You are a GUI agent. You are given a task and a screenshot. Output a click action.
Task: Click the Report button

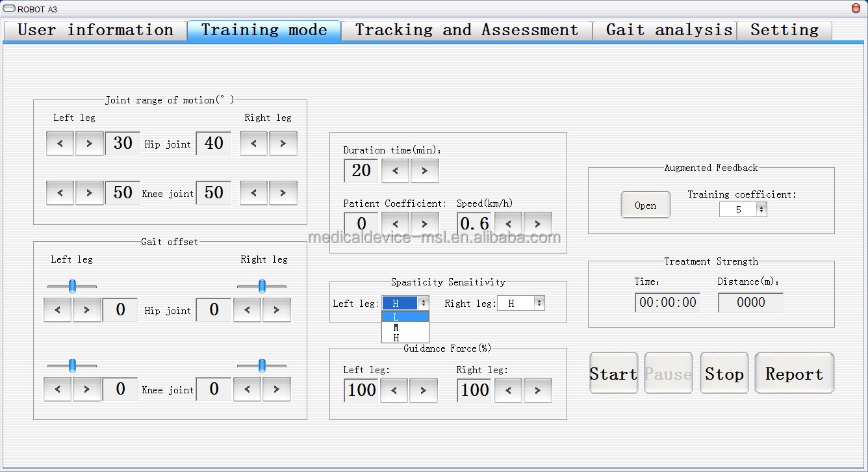[794, 374]
